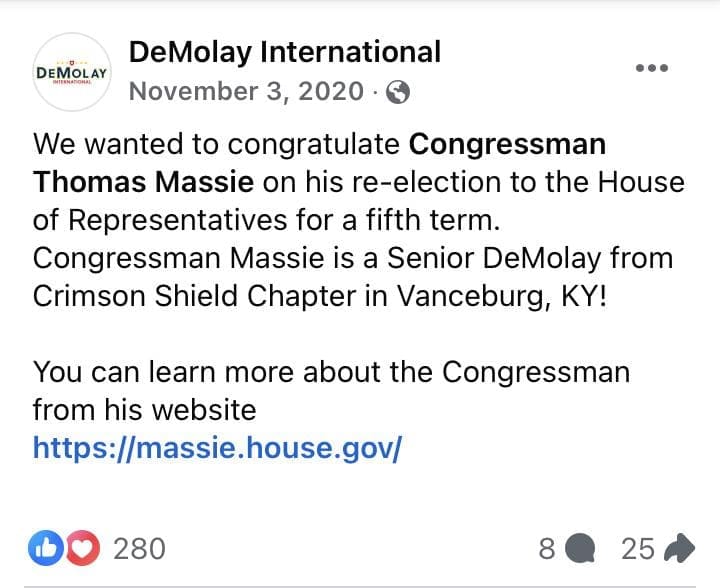The height and width of the screenshot is (588, 720).
Task: Open the three-dot post options menu
Action: (x=651, y=68)
